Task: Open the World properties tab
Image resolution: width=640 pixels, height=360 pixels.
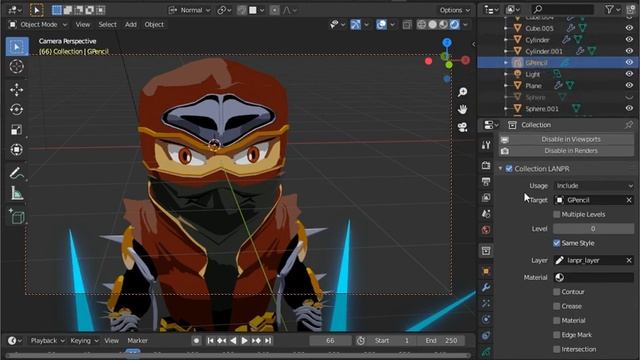Action: (x=486, y=230)
